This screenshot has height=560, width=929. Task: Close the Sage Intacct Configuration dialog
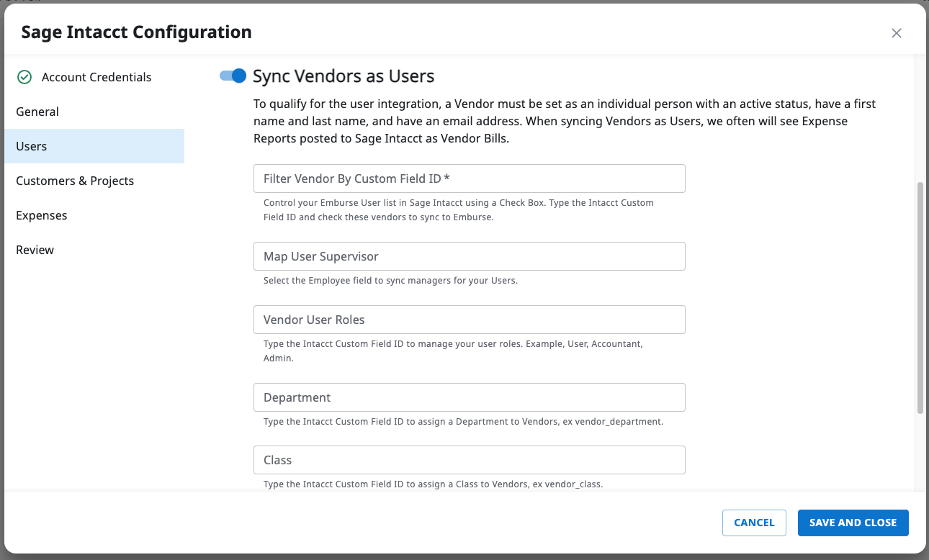[x=897, y=33]
